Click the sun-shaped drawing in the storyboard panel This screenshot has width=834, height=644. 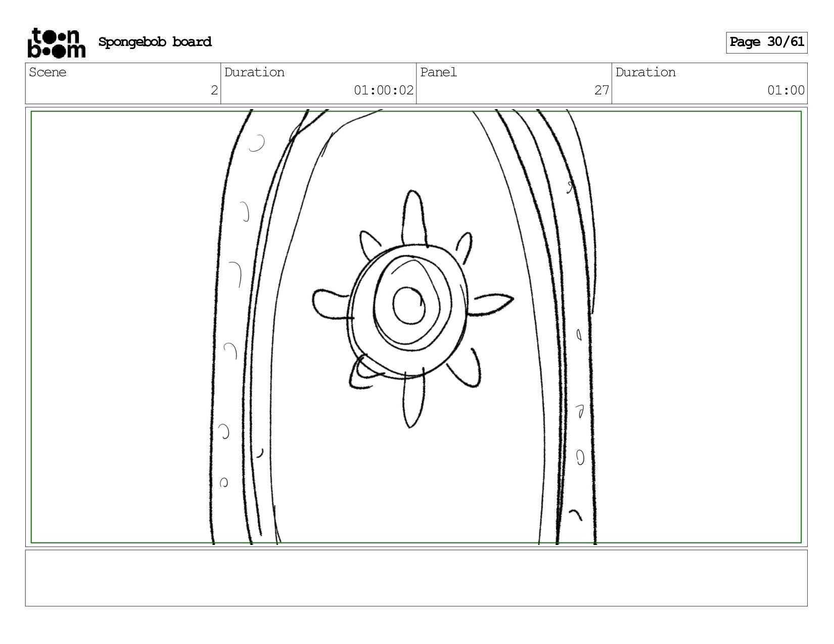412,309
